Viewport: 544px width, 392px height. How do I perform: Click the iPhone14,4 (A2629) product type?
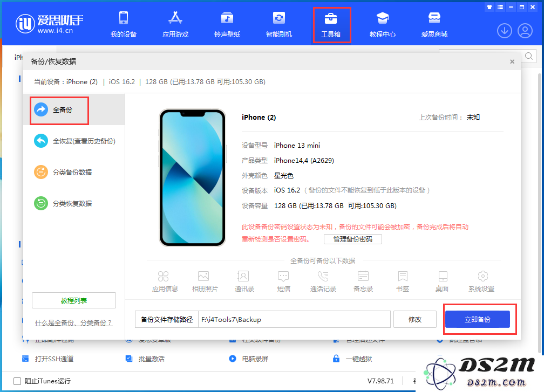pos(304,161)
